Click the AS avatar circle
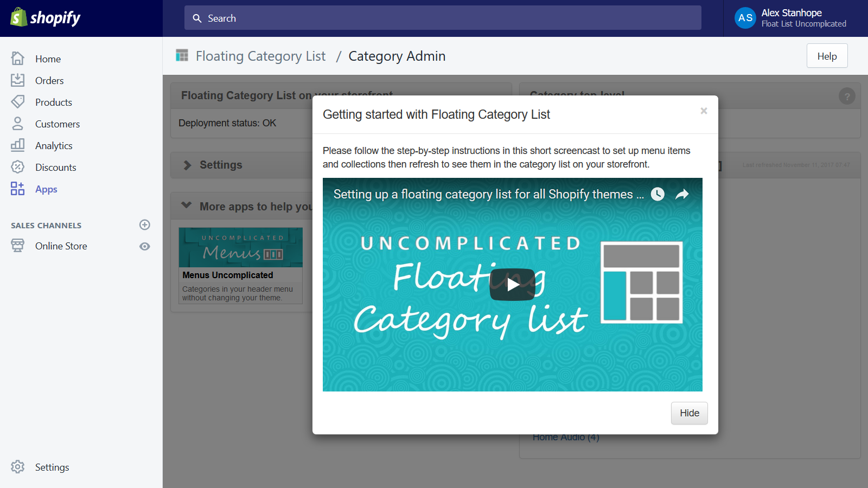Viewport: 868px width, 488px height. click(x=745, y=18)
